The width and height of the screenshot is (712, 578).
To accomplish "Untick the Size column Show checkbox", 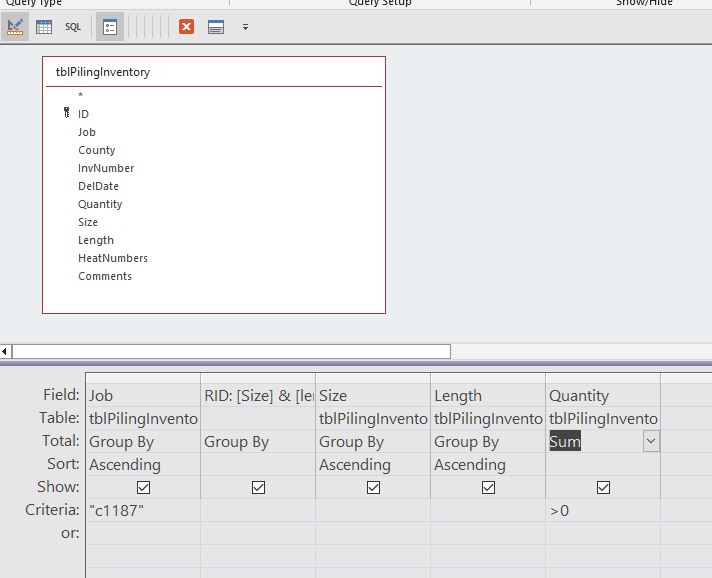I will pyautogui.click(x=373, y=487).
